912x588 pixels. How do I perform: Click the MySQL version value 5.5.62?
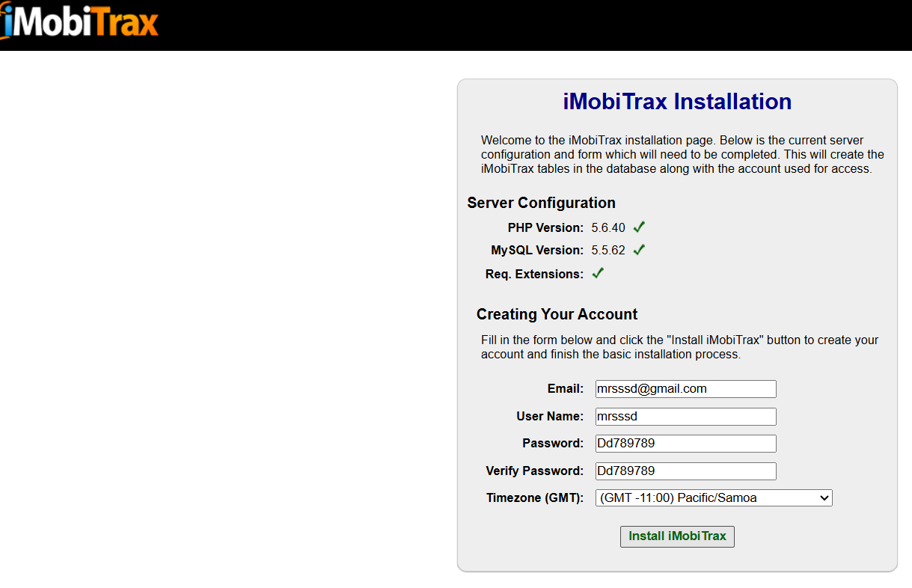(x=608, y=250)
